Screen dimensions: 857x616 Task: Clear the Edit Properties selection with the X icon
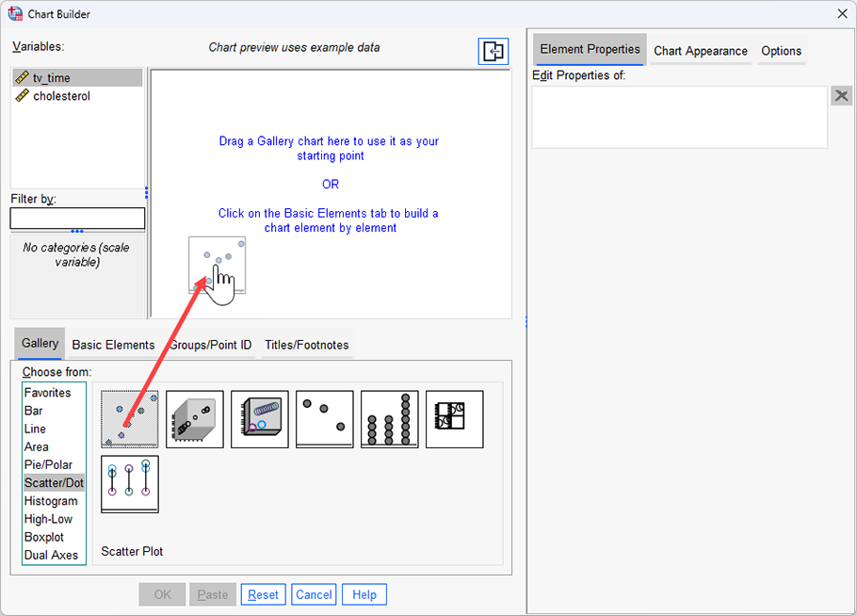(841, 95)
